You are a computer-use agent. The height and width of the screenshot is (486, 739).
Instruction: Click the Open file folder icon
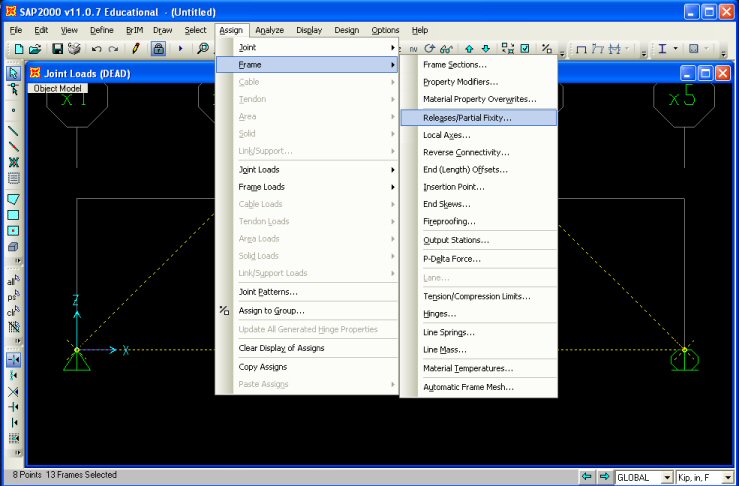pos(35,49)
